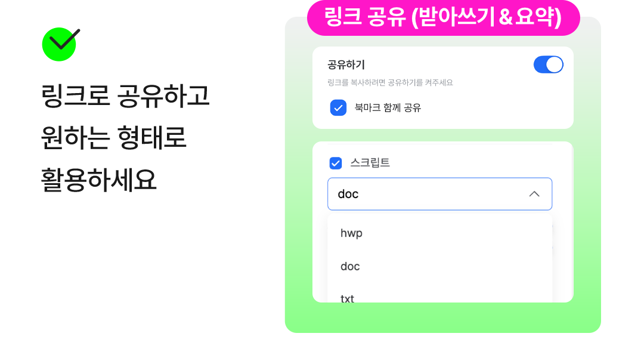Select hwp from the format list

[x=352, y=233]
